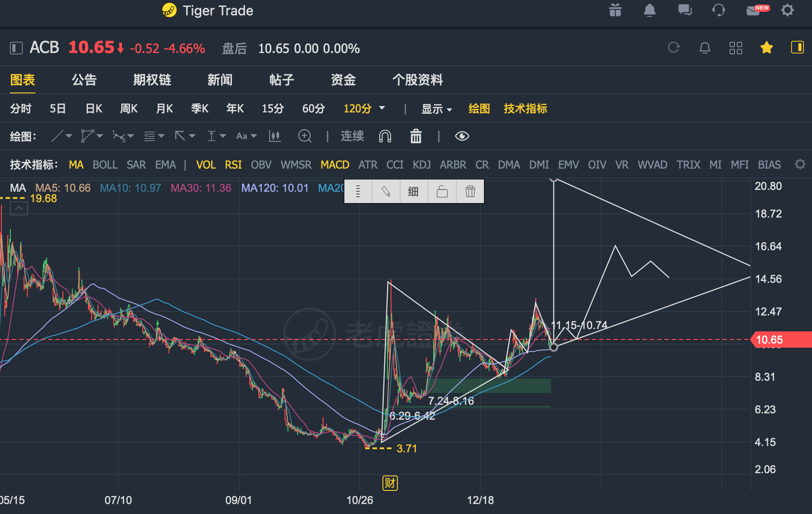Screen dimensions: 812x514
Task: Open notifications bell in top bar
Action: pos(650,10)
